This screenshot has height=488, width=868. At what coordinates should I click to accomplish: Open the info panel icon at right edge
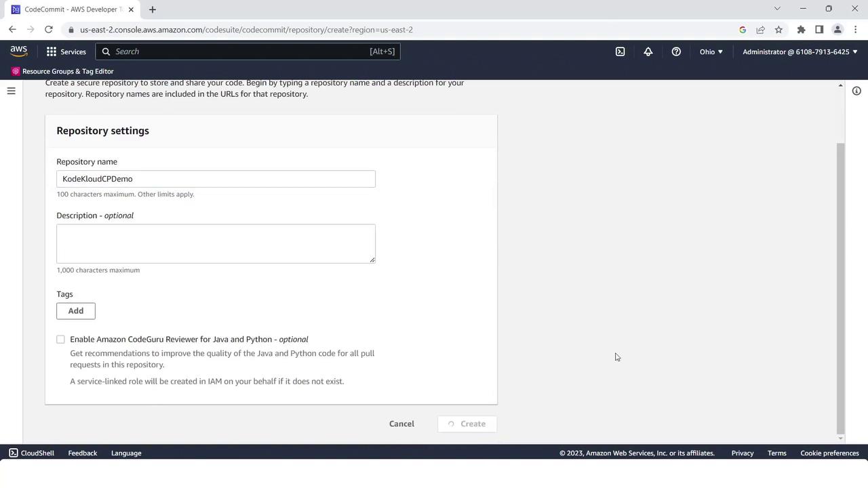856,91
